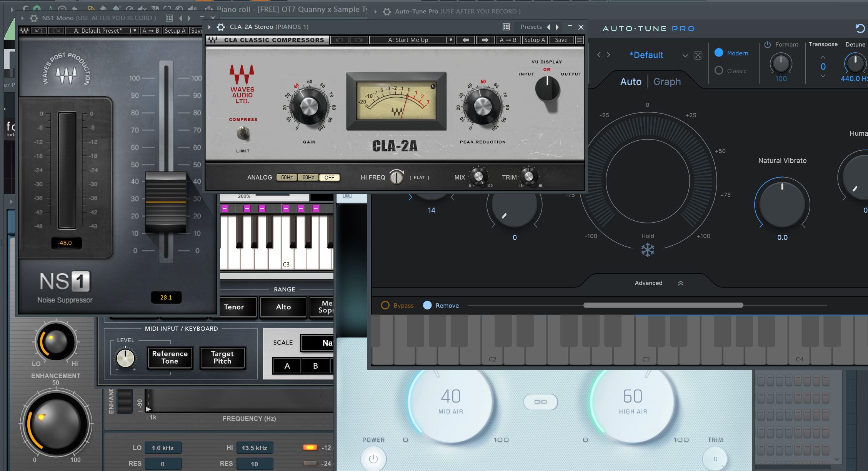Randomize Auto-Tune preset dice icon
Screen dimensions: 868x471
coord(698,55)
